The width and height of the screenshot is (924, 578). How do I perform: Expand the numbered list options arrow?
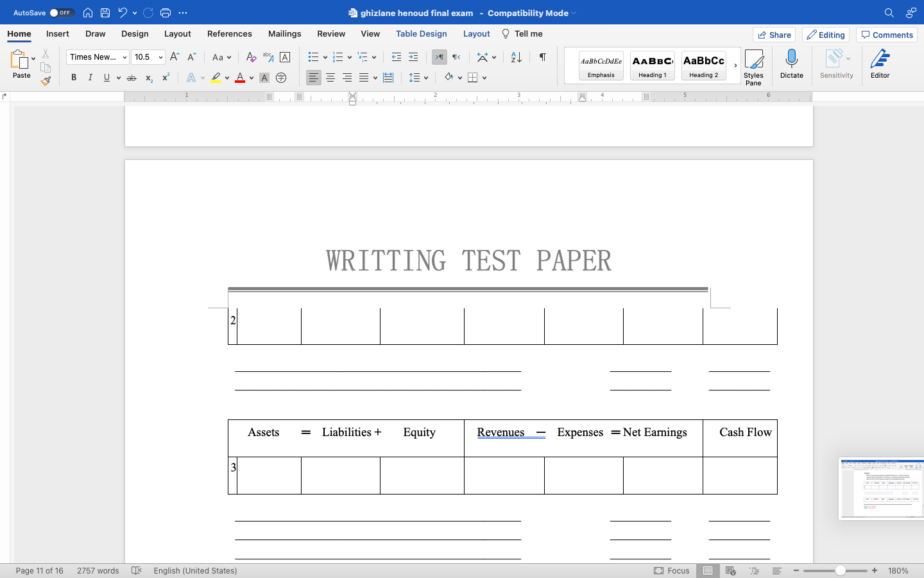(350, 57)
